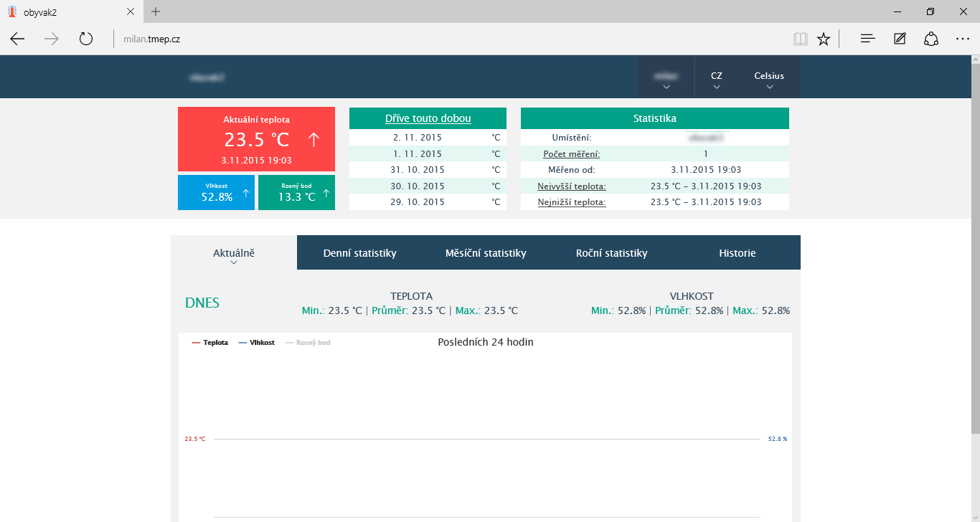Viewport: 980px width, 522px height.
Task: Click the blurred site title in header
Action: click(x=207, y=77)
